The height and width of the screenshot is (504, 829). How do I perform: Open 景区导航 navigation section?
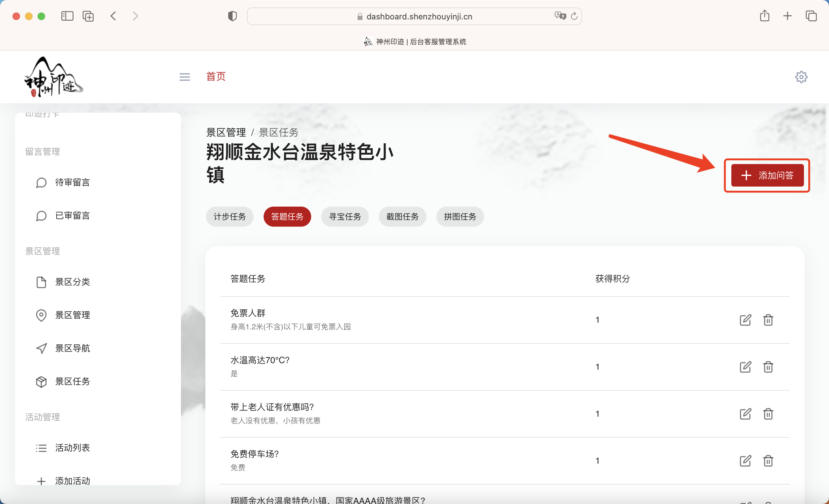point(73,348)
